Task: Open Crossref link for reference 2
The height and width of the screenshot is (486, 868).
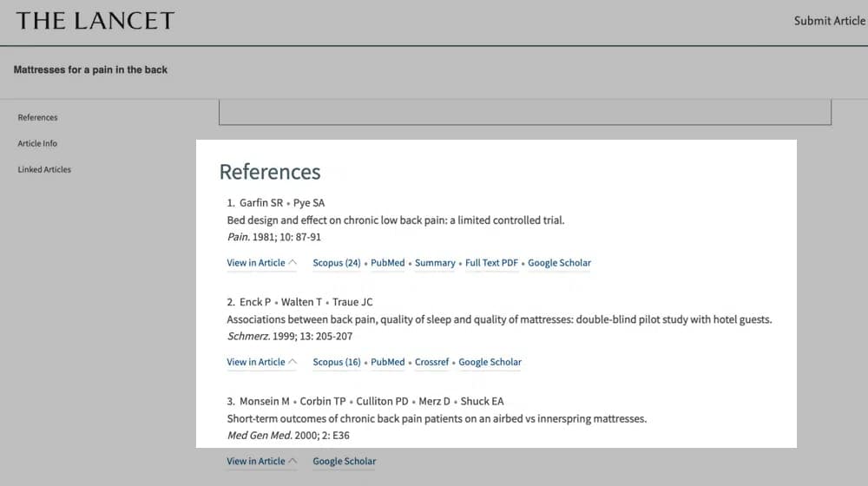Action: [431, 362]
